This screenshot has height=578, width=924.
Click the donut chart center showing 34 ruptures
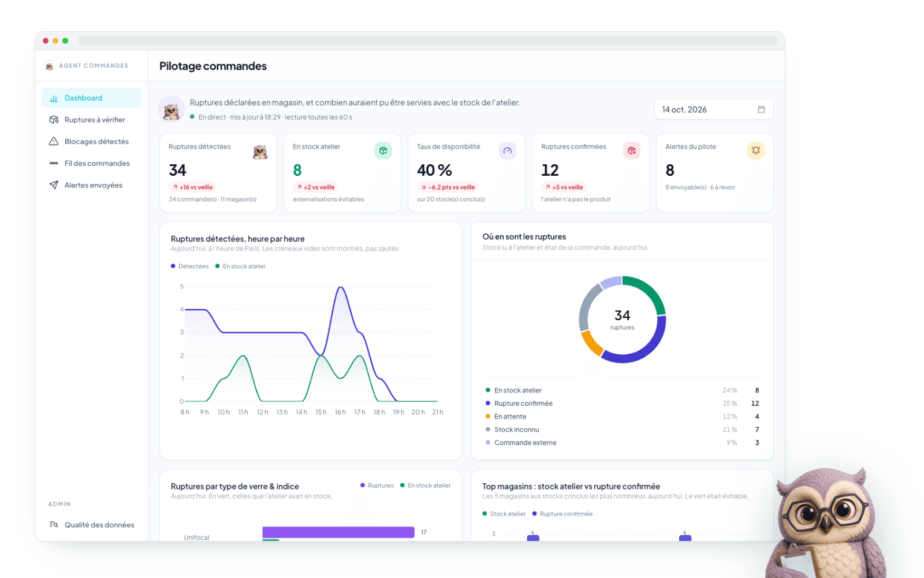[623, 319]
